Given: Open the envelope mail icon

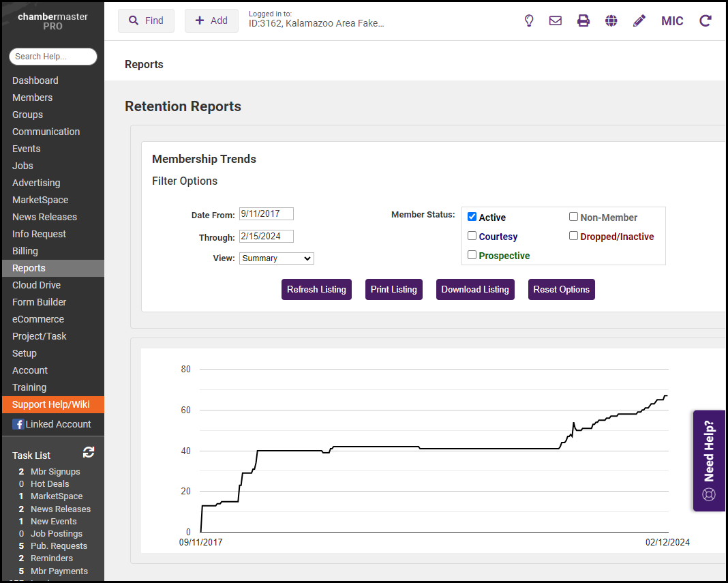Looking at the screenshot, I should pos(556,20).
